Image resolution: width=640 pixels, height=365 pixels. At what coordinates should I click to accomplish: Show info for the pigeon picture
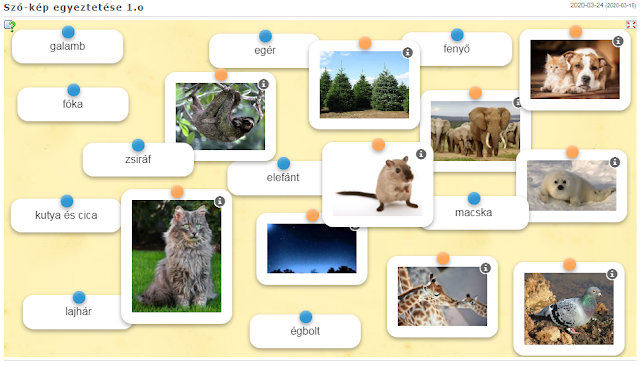pos(612,274)
